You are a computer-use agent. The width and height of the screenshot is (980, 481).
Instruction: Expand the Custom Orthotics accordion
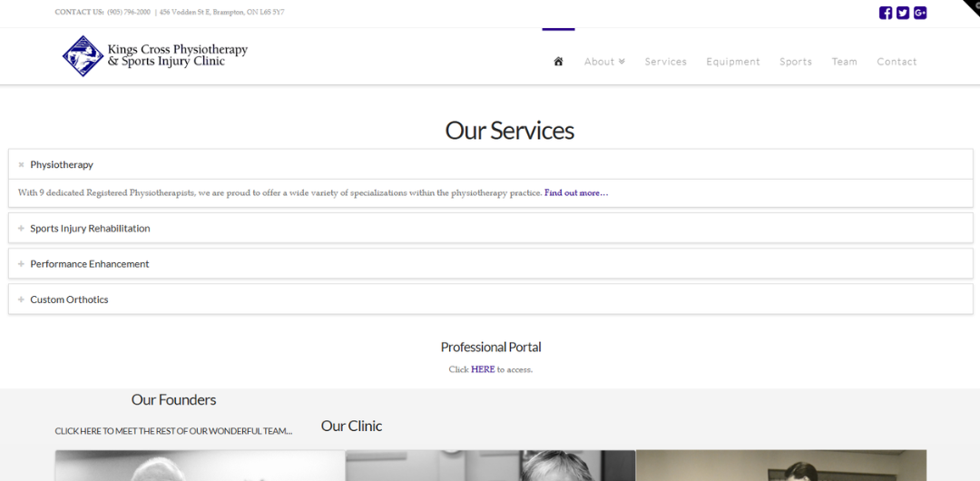point(491,299)
